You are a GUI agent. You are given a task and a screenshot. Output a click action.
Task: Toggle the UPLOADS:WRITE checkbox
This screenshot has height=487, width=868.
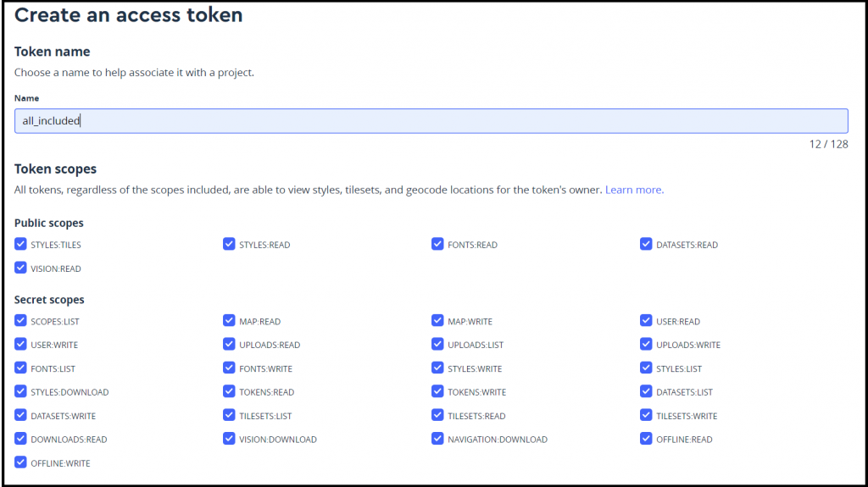[646, 344]
